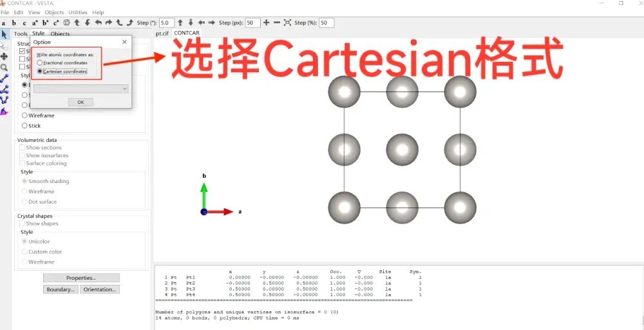
Task: View structure along the a axis
Action: [x=3, y=23]
